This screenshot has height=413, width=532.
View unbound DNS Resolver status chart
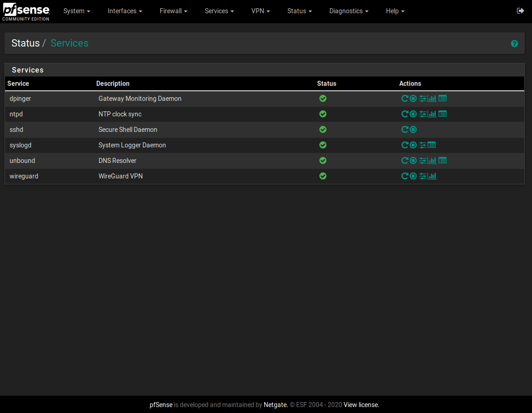pos(432,161)
